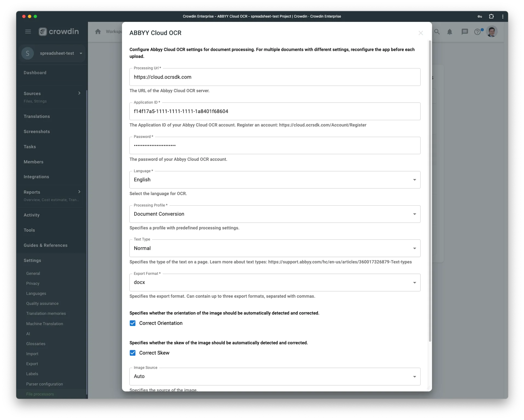This screenshot has width=524, height=420.
Task: Open Guides & References in the sidebar
Action: click(x=46, y=245)
